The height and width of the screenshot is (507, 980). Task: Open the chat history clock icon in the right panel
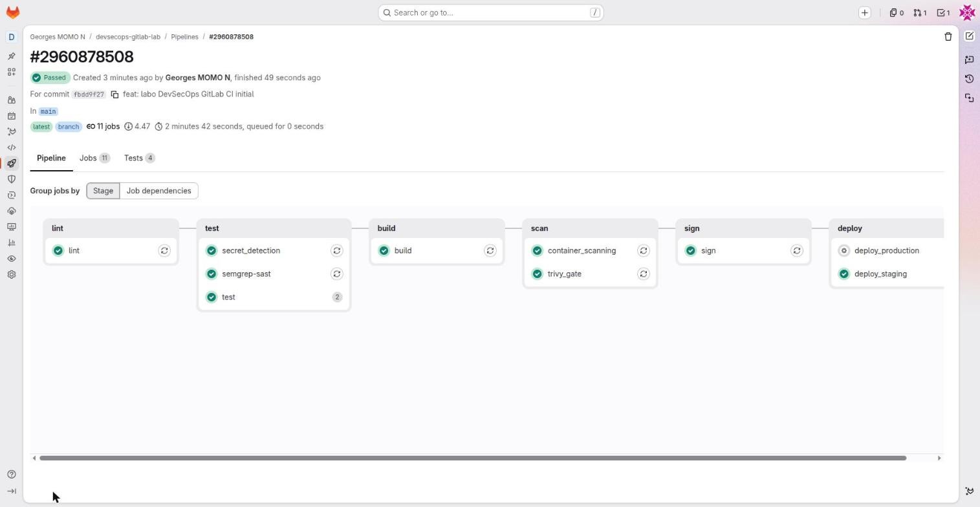tap(969, 79)
